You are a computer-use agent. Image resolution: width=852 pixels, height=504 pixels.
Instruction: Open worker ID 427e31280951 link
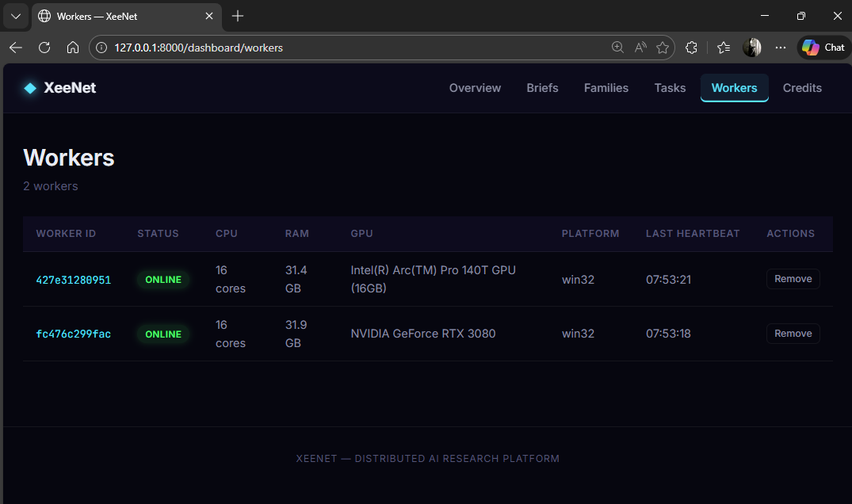click(x=74, y=280)
